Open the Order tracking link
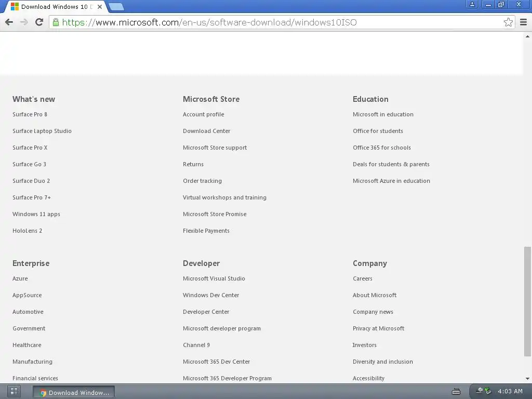532x399 pixels. click(202, 181)
